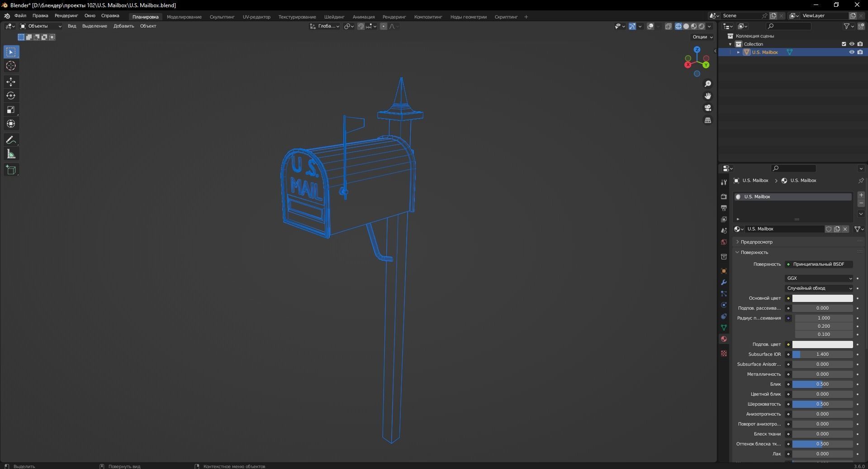
Task: Open the Physics properties tab
Action: (724, 305)
